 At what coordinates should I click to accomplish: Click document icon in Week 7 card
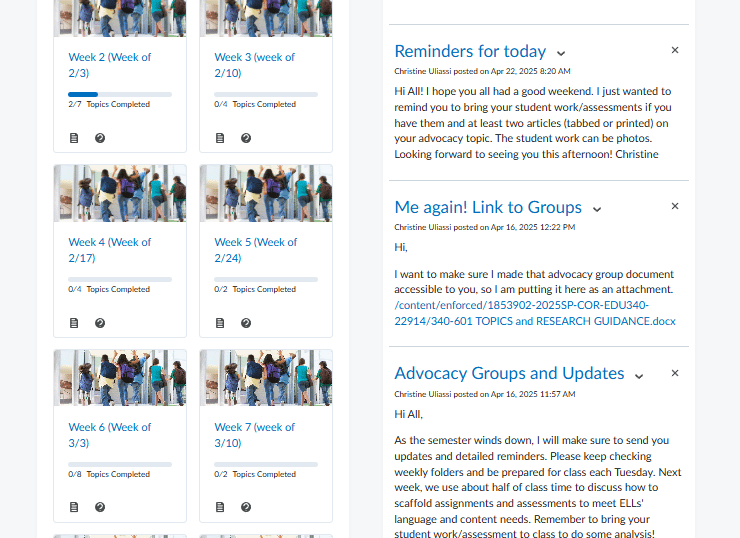click(x=220, y=507)
